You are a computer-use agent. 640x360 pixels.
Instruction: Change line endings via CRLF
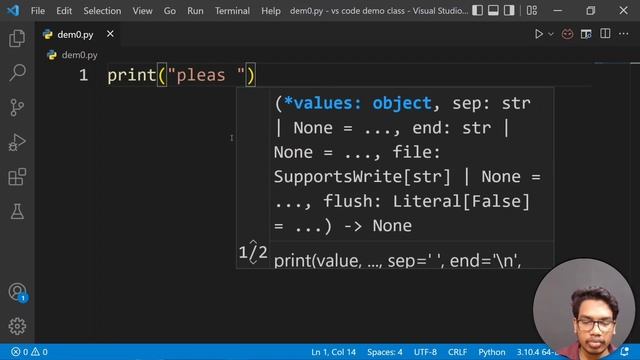pyautogui.click(x=458, y=352)
